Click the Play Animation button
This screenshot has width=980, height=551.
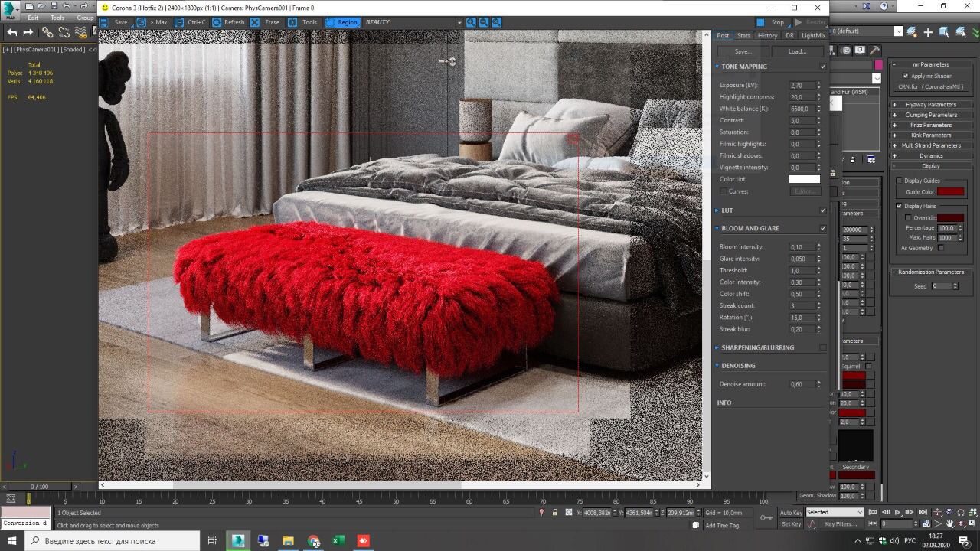tap(897, 512)
